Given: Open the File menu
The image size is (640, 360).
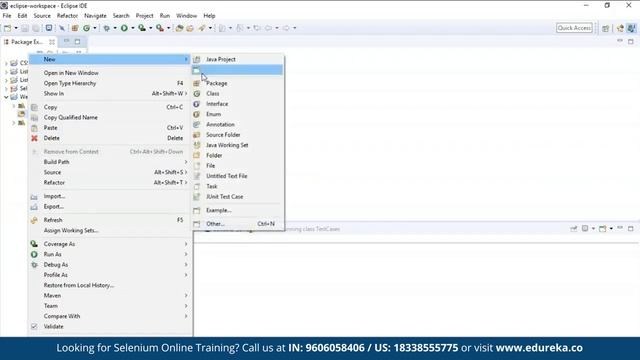Looking at the screenshot, I should click(x=7, y=16).
